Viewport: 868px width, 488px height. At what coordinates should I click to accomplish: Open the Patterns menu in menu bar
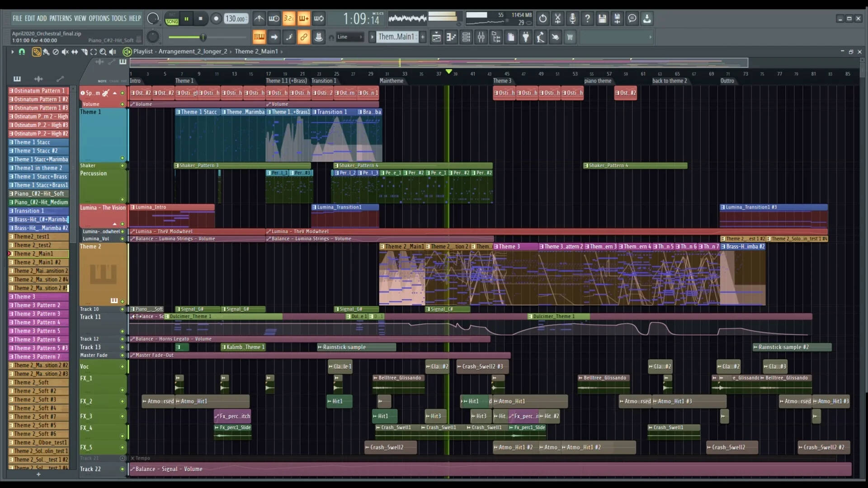coord(61,19)
